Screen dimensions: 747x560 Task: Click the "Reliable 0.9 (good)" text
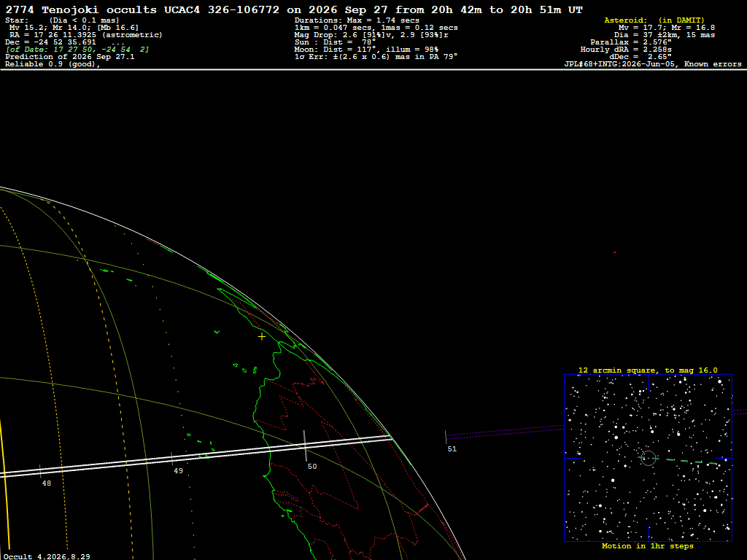[x=53, y=64]
